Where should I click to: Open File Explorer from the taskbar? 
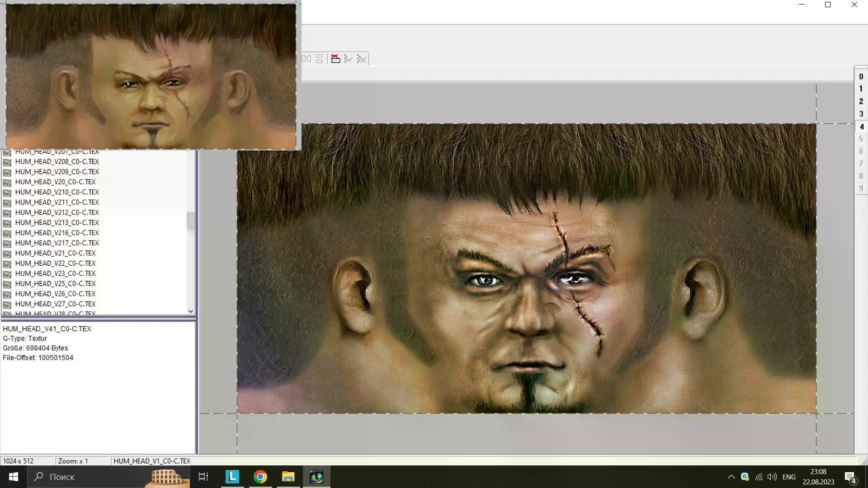pos(288,477)
